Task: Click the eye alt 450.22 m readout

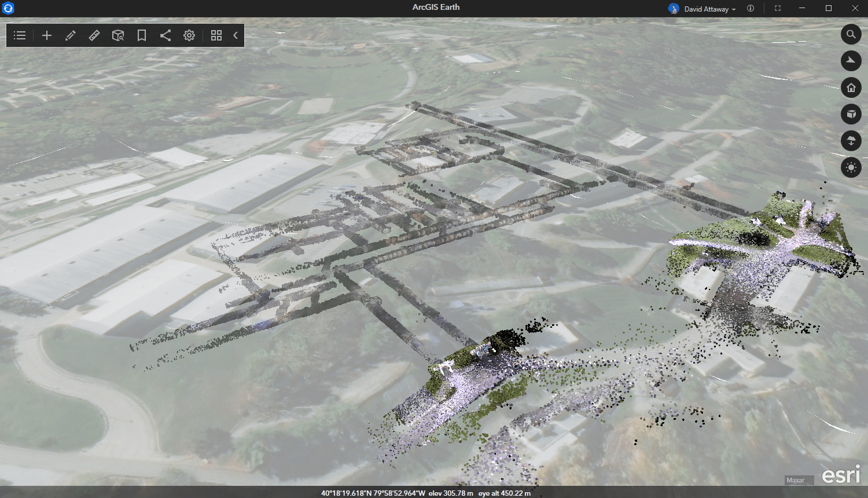Action: pyautogui.click(x=505, y=493)
